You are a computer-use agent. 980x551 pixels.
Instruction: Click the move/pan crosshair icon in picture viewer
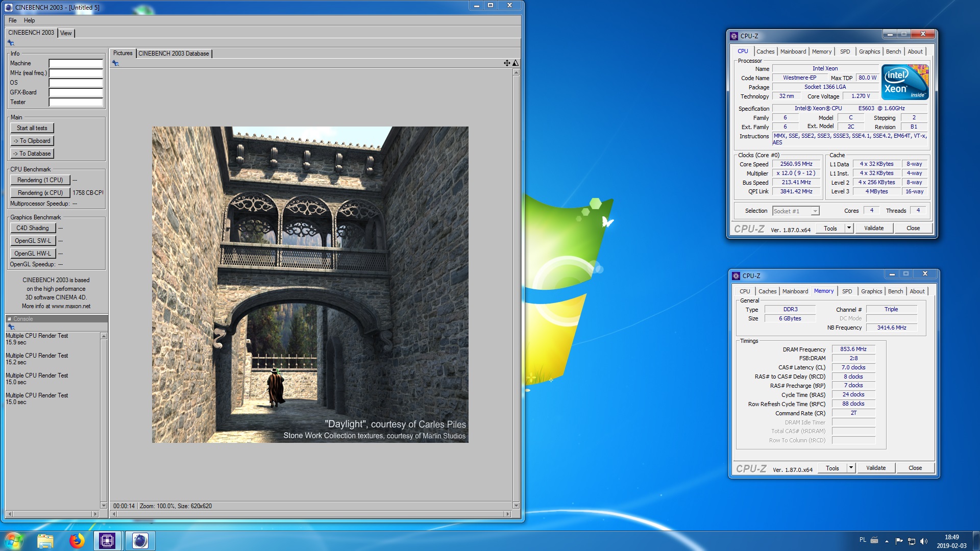coord(507,63)
